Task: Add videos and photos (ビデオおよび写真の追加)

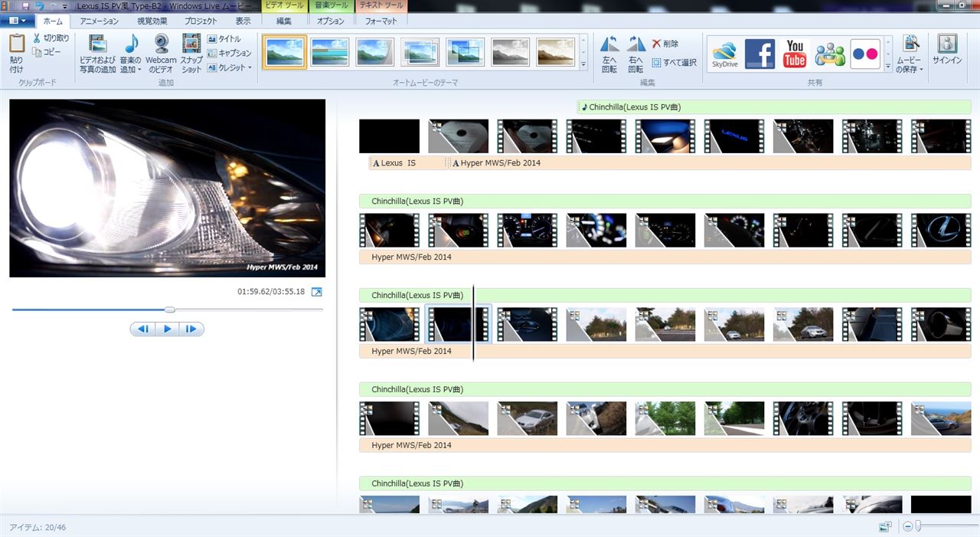Action: pyautogui.click(x=98, y=54)
